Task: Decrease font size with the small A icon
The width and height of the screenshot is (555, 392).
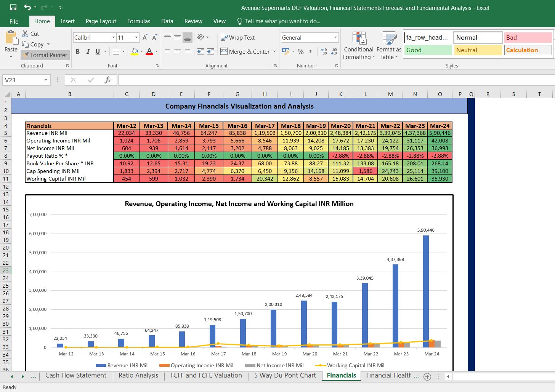Action: [154, 37]
